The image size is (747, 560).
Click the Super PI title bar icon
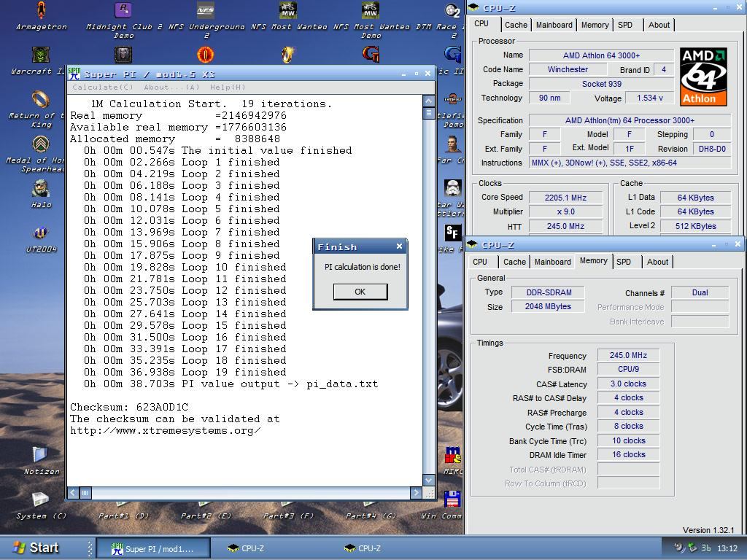pyautogui.click(x=74, y=74)
